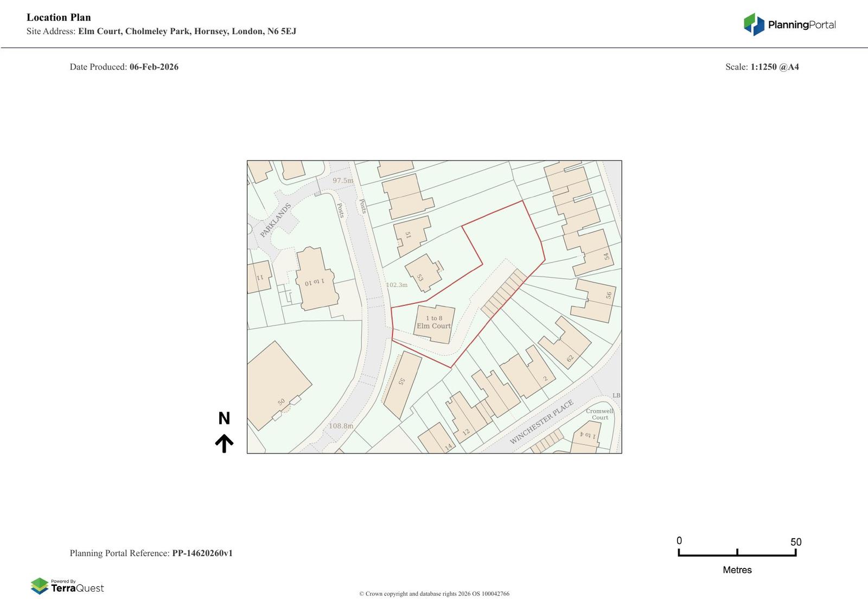The image size is (868, 614).
Task: Click building 51 on the map
Action: 408,235
